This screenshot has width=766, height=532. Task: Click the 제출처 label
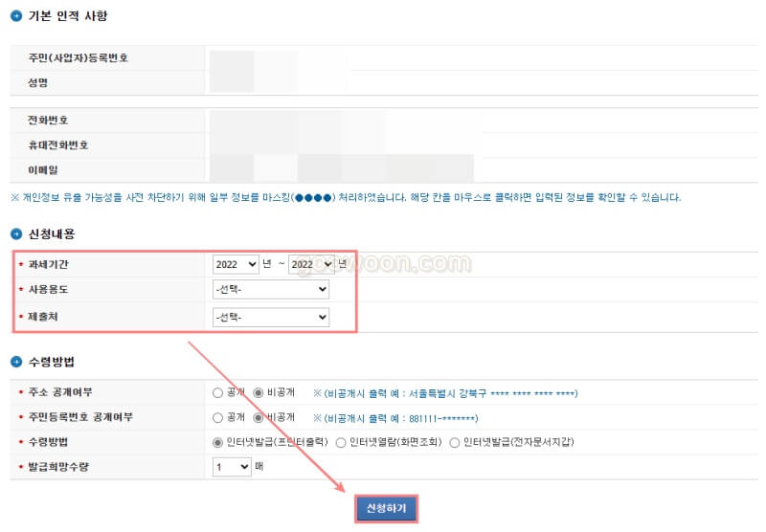point(43,317)
